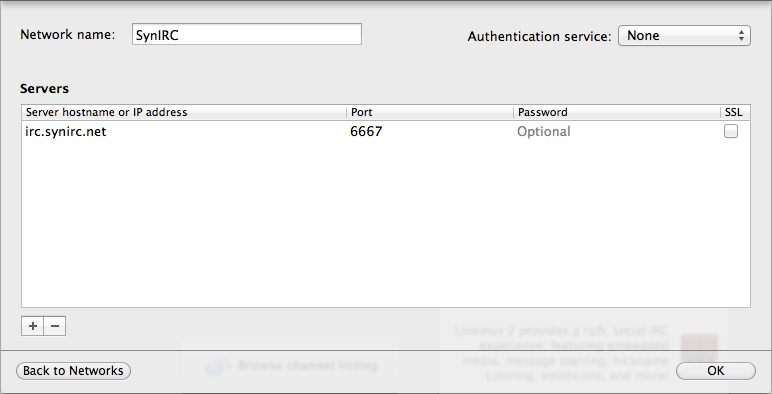Click OK to confirm network settings
The height and width of the screenshot is (394, 772).
point(715,371)
